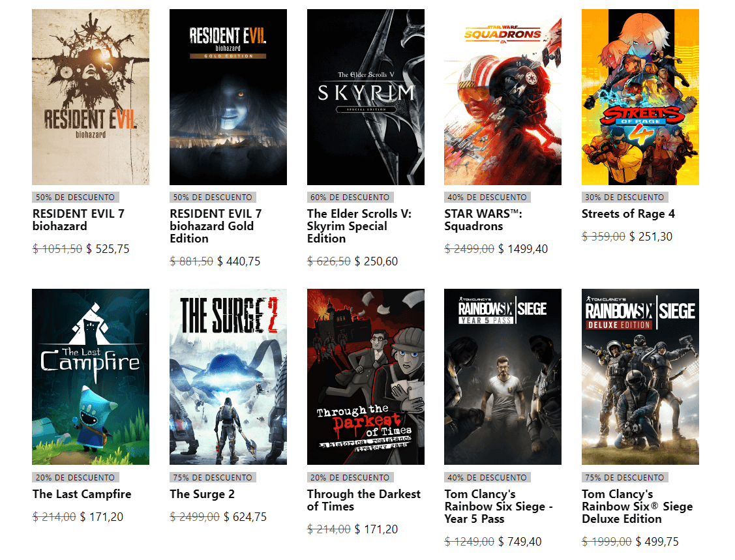Open Rainbow Six Siege Year 5 Pass cover

click(503, 377)
